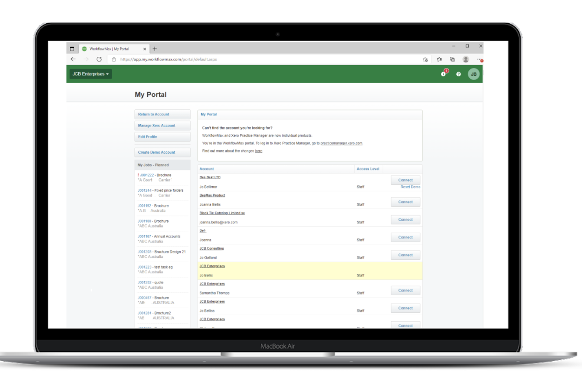582x392 pixels.
Task: Sort by the Access Level column header
Action: pos(368,169)
